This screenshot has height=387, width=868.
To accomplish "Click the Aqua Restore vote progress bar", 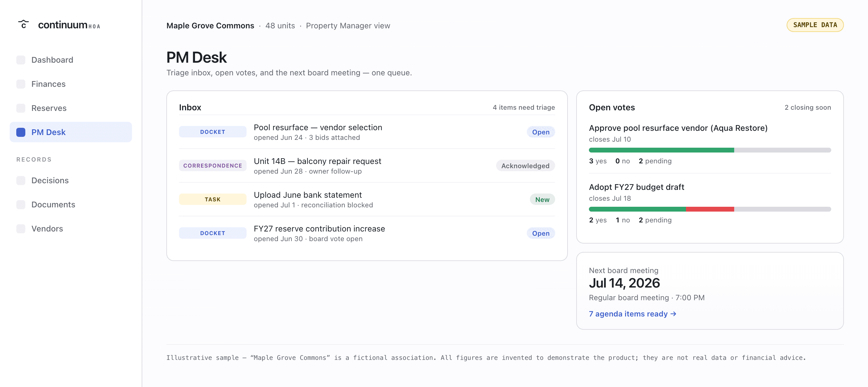I will [x=710, y=150].
